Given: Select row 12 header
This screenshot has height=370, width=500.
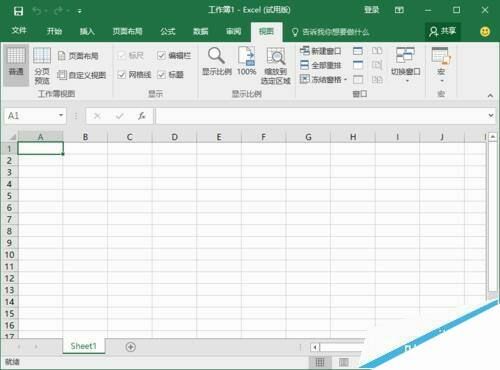Looking at the screenshot, I should tap(9, 278).
